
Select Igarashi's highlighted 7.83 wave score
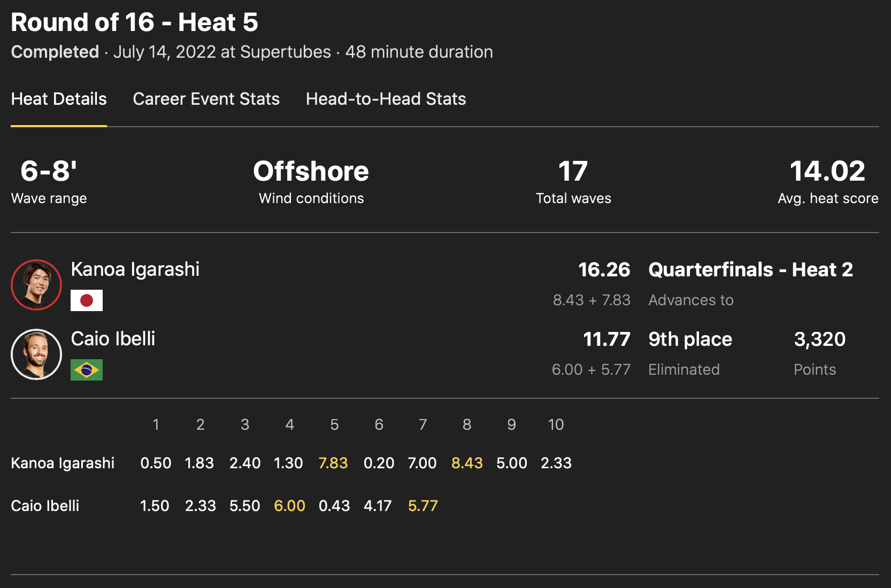coord(333,463)
